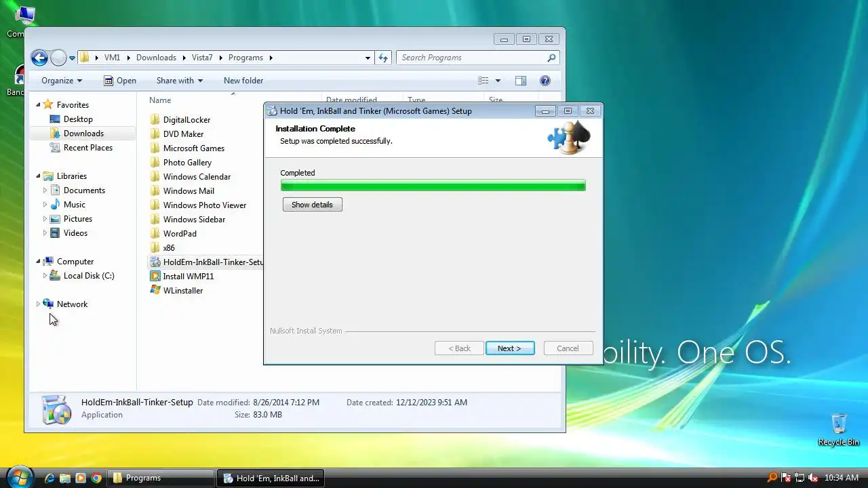Screen dimensions: 868x488
Task: Select the DigitalLocker folder
Action: [186, 120]
